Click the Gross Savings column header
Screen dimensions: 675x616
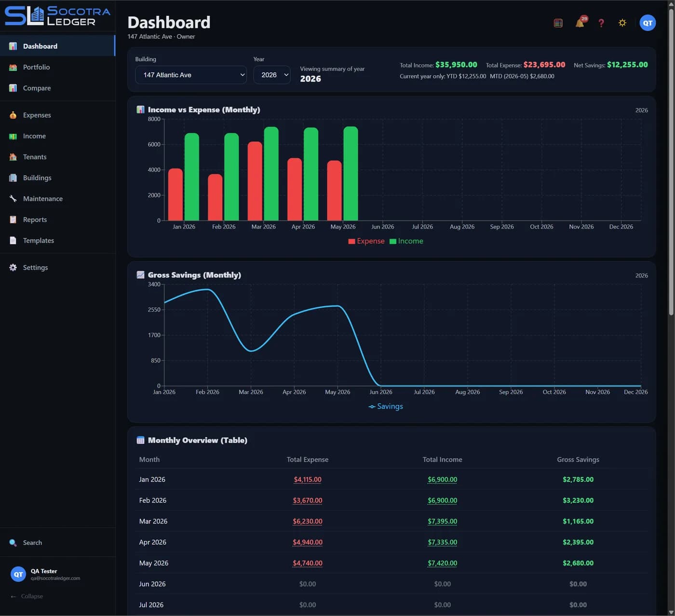pyautogui.click(x=578, y=460)
